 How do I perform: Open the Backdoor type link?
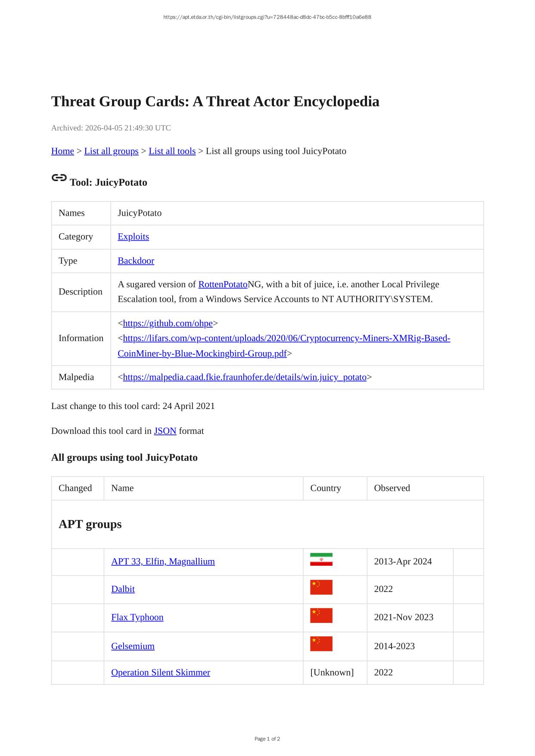pos(136,261)
